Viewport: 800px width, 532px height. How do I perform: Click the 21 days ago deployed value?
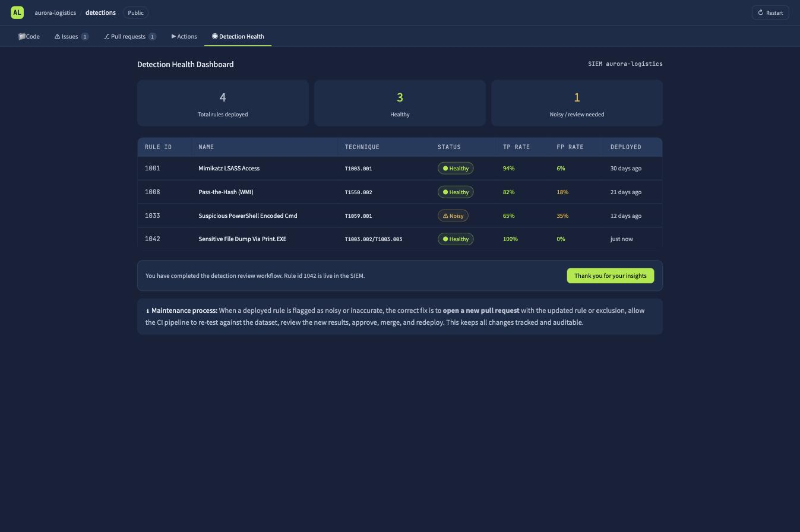point(626,192)
